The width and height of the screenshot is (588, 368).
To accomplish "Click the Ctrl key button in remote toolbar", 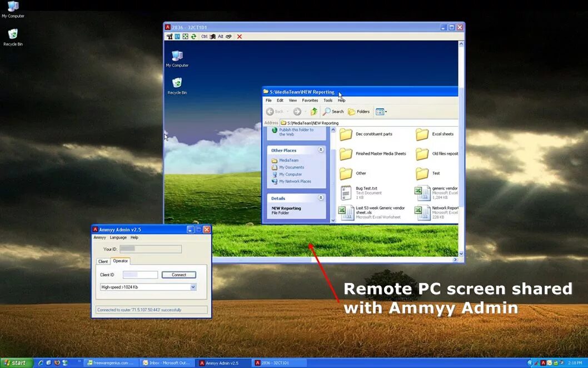I will [204, 36].
